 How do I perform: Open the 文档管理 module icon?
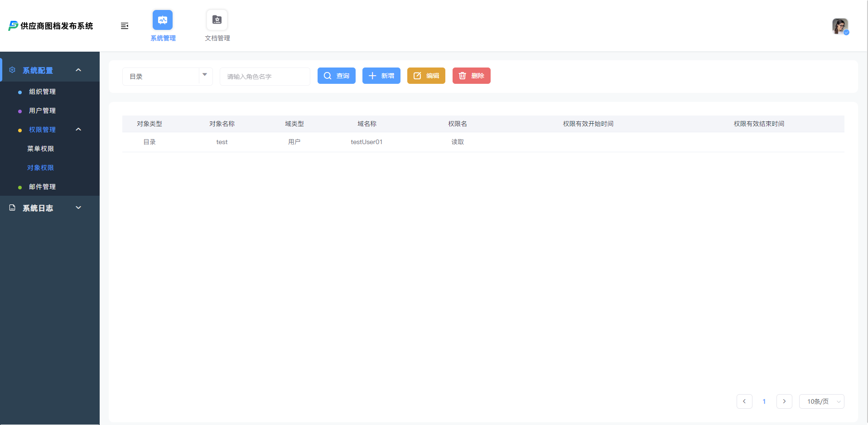point(217,20)
